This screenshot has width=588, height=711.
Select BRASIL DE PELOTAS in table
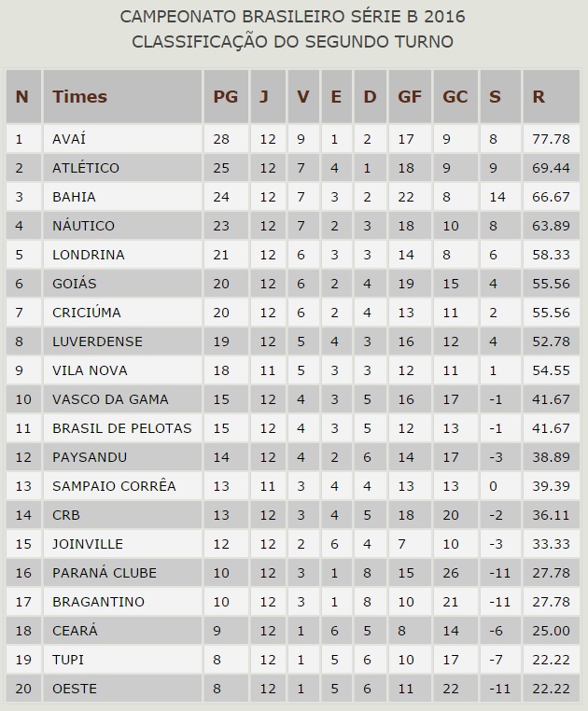[x=121, y=428]
